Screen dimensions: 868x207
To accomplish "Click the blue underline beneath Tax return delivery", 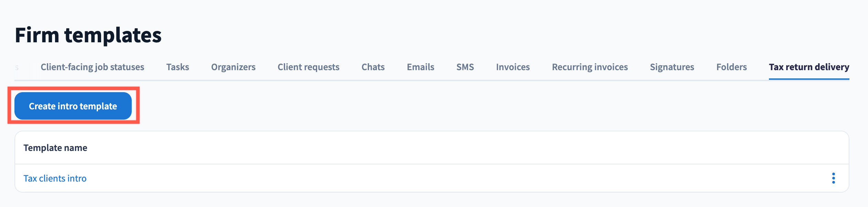I will [x=809, y=79].
